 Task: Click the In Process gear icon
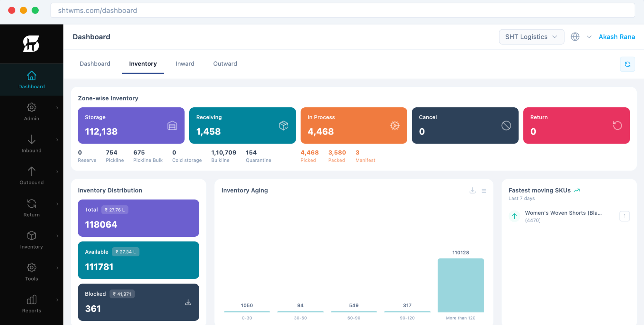tap(395, 125)
